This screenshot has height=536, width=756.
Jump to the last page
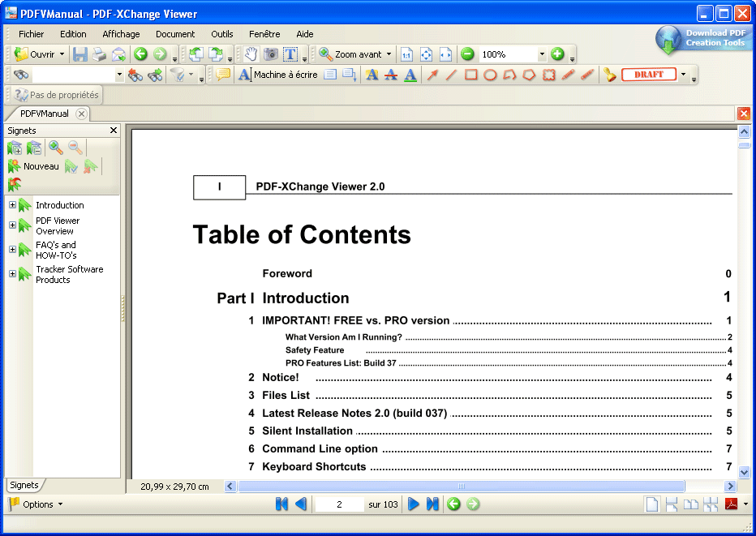(x=432, y=504)
